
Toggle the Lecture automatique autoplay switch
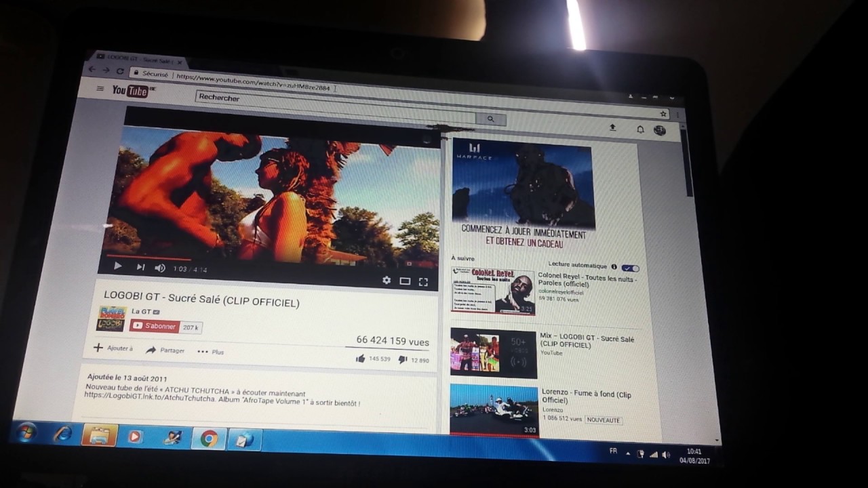(630, 268)
